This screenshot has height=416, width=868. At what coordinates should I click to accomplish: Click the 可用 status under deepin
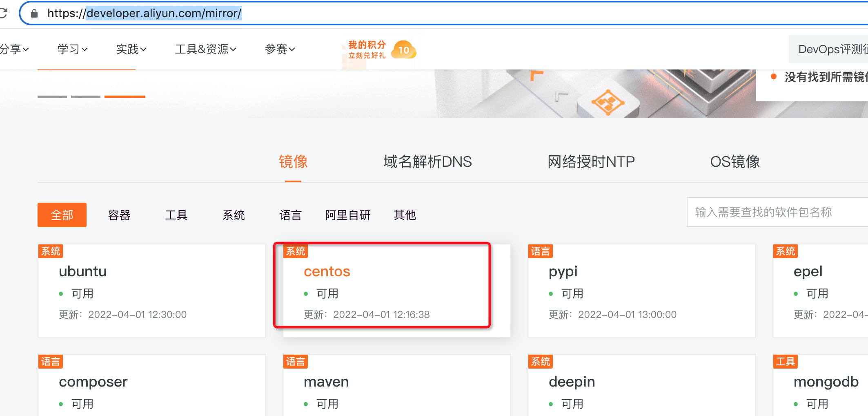572,404
